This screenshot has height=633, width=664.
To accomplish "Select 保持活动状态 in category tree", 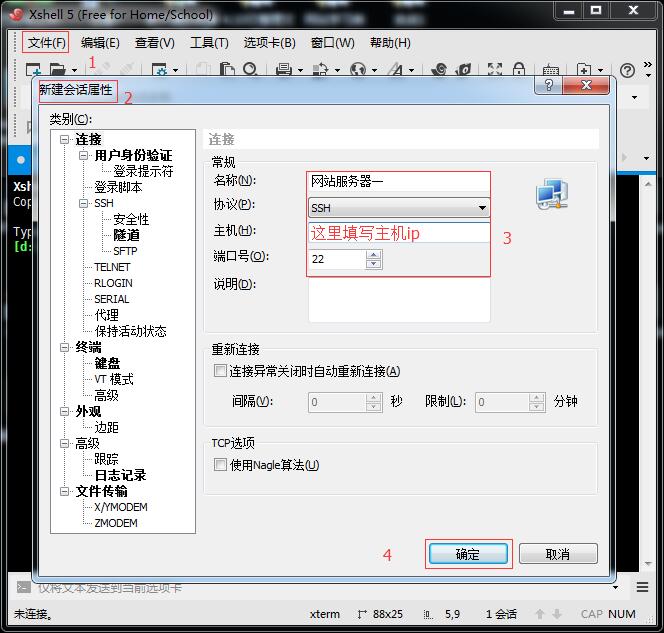I will coord(130,331).
